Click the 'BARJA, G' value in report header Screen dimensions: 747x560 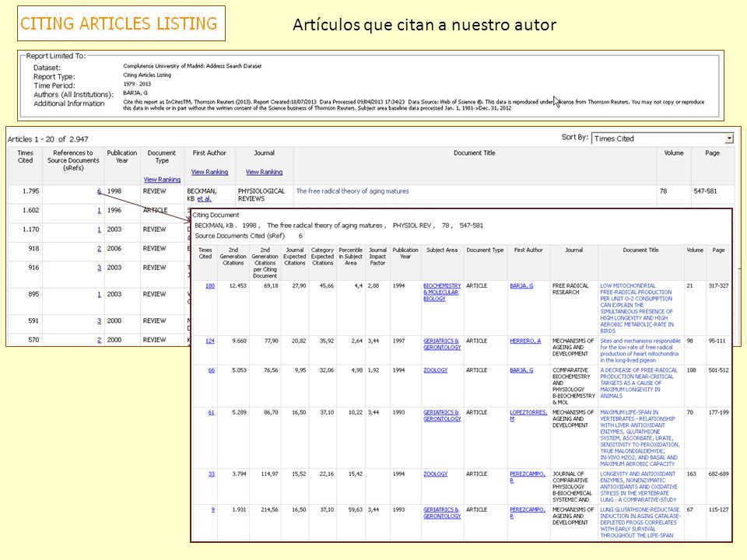coord(135,93)
